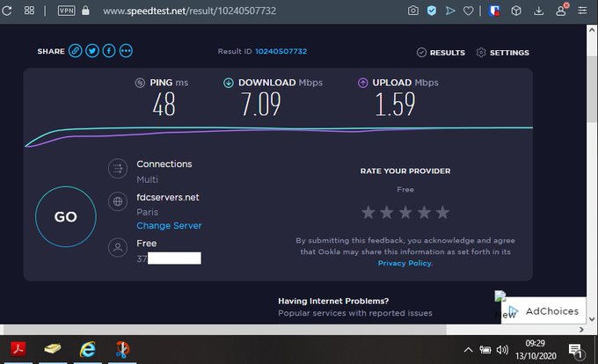Click the padlock security icon

pyautogui.click(x=85, y=11)
